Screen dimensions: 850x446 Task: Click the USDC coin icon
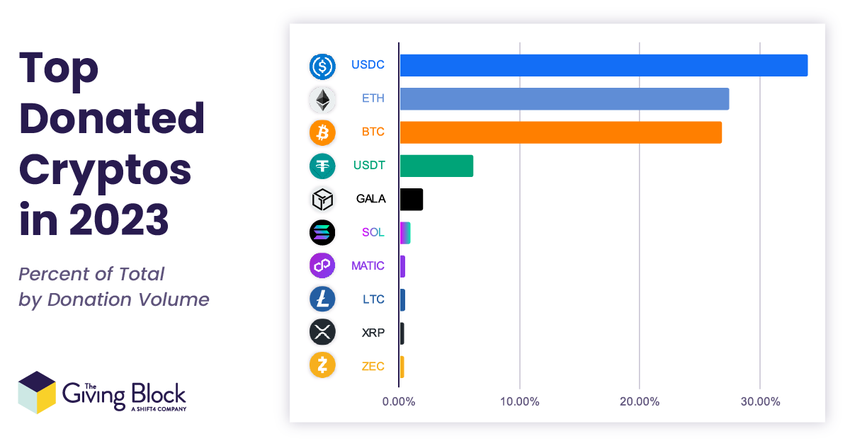pos(323,67)
